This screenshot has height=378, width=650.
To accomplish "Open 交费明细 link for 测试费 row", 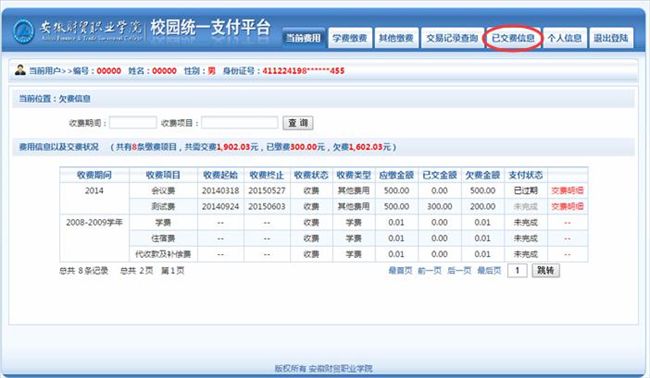I will [567, 206].
